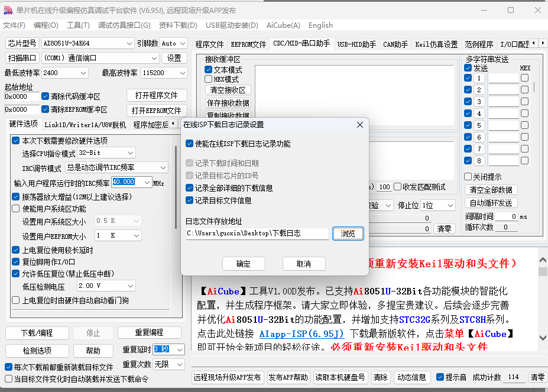Click 检测选项 button
Image resolution: width=548 pixels, height=392 pixels.
[37, 351]
